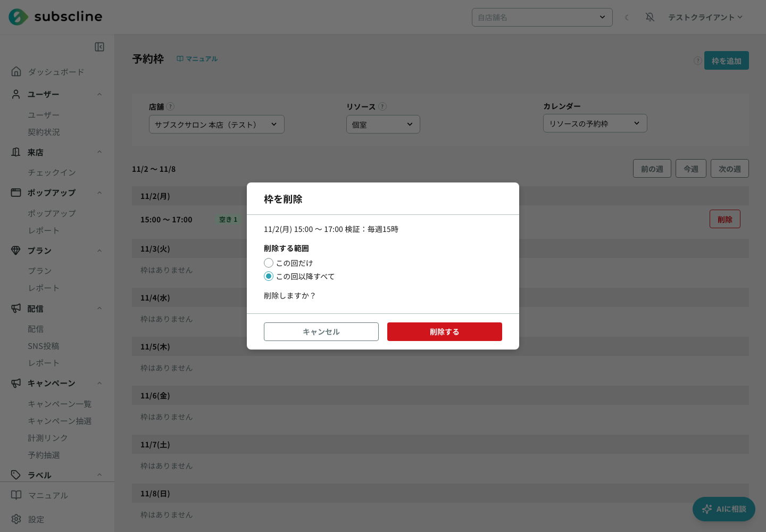Click the ポップアップ window icon
The width and height of the screenshot is (766, 532).
point(16,193)
